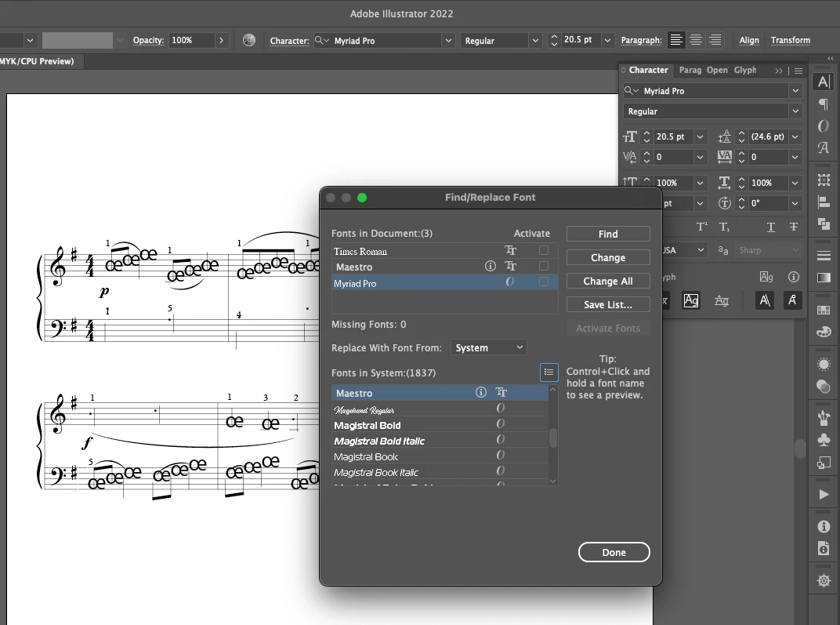Open the Transform panel dock icon
The image size is (840, 625).
[x=824, y=180]
